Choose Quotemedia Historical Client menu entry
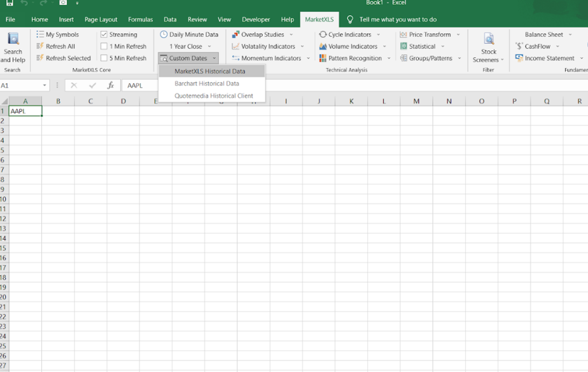This screenshot has width=588, height=372. pyautogui.click(x=212, y=96)
